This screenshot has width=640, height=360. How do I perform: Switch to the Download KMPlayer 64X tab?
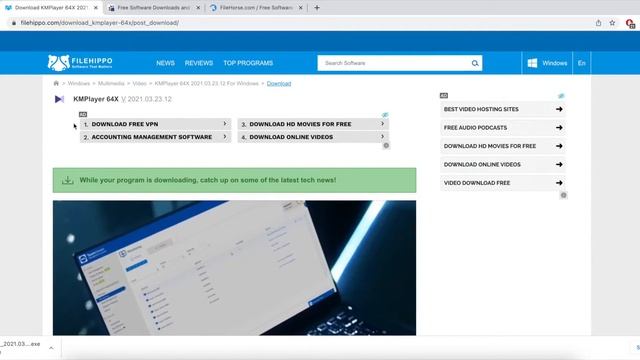[51, 7]
